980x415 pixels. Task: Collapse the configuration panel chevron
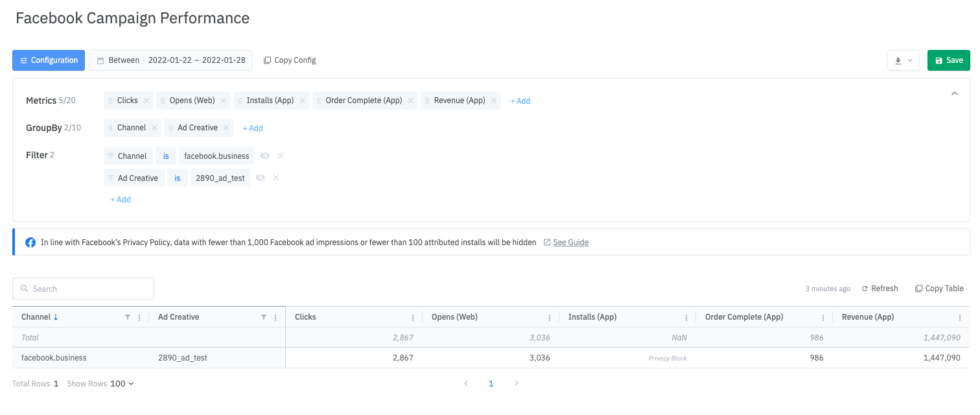[x=954, y=93]
